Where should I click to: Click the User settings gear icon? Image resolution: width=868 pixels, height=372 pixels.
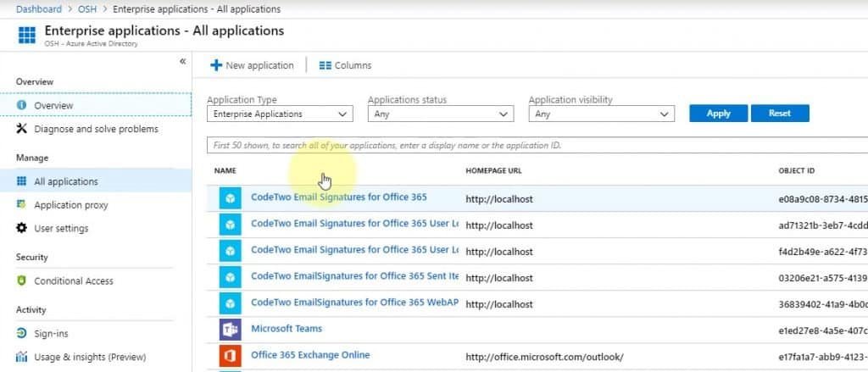[21, 228]
